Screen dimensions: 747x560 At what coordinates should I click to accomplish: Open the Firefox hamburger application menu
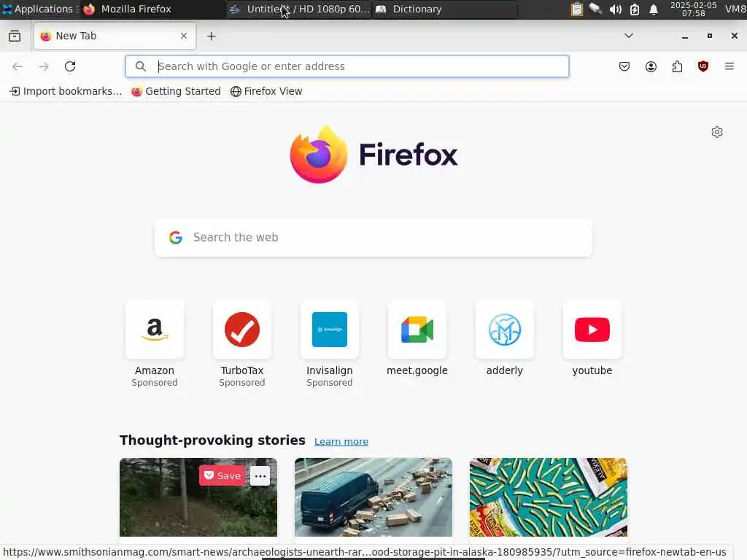[729, 66]
